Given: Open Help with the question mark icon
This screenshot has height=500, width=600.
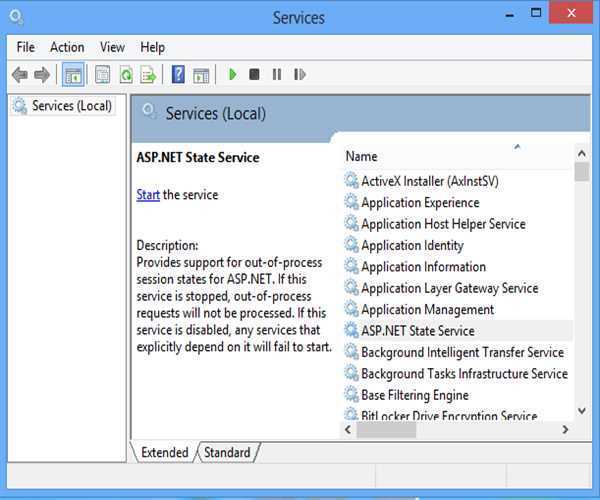Looking at the screenshot, I should click(178, 75).
